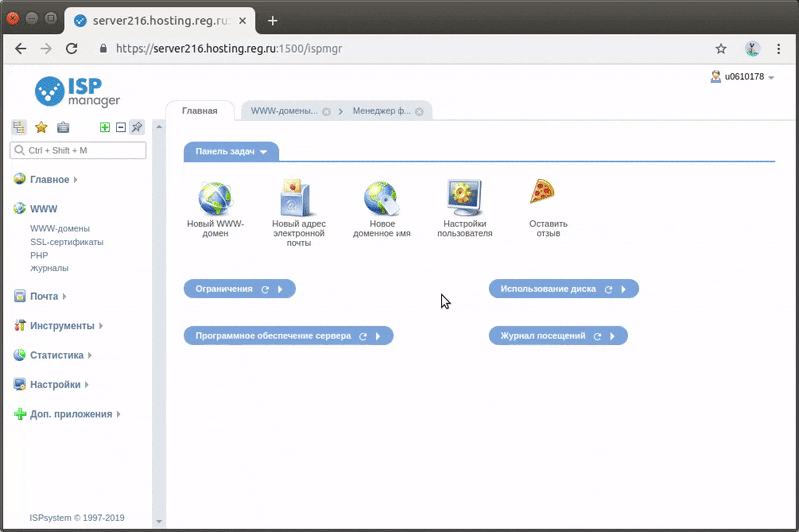
Task: Open the Журналы sidebar link
Action: [49, 268]
